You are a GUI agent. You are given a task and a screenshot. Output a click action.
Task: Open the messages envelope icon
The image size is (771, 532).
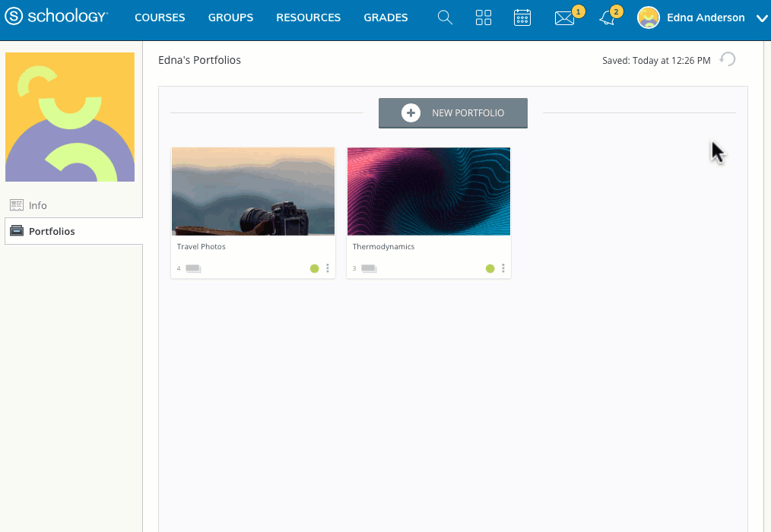coord(564,18)
